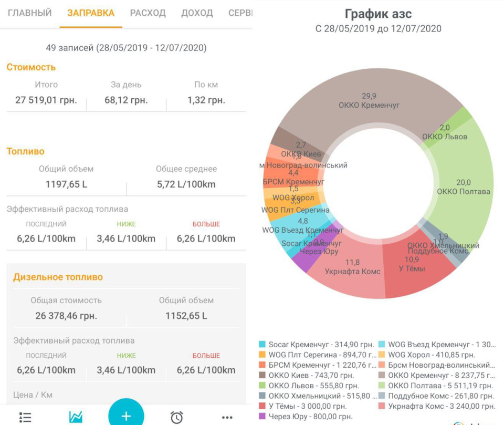Click legend entry Укрнафта Комс - 3 240,00 грн.
This screenshot has width=504, height=425.
point(442,406)
